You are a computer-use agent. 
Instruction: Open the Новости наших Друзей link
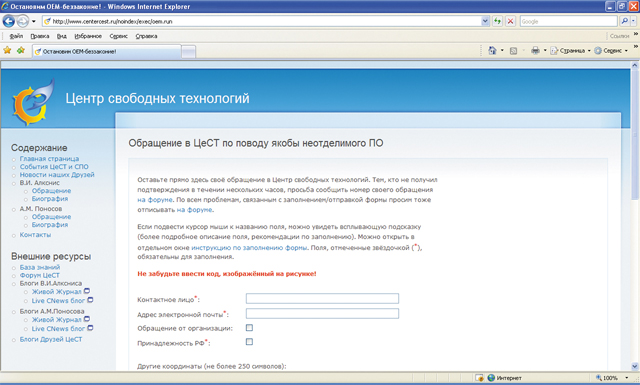(x=57, y=175)
